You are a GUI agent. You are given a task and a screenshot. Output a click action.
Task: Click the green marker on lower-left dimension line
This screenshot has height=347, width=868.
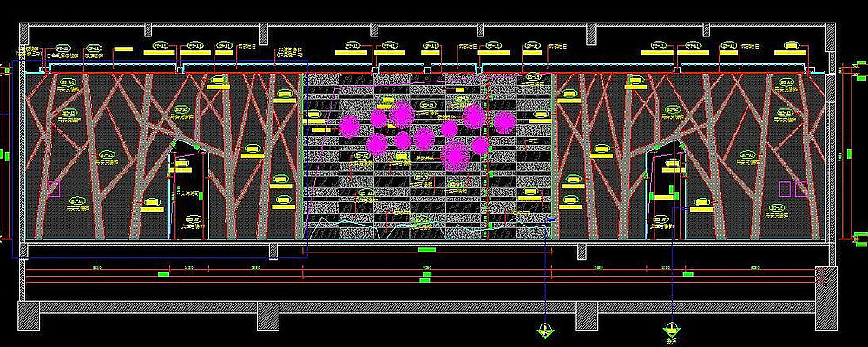[x=164, y=274]
